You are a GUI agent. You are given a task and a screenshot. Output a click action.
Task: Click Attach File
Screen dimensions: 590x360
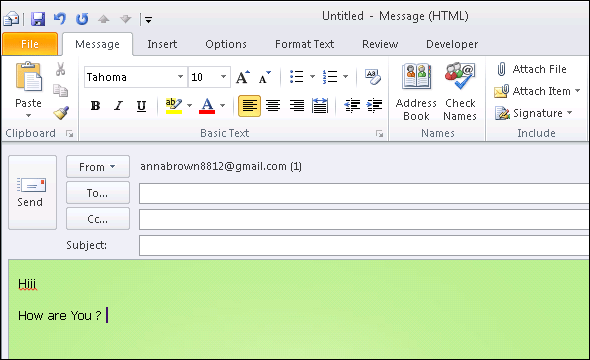(531, 69)
